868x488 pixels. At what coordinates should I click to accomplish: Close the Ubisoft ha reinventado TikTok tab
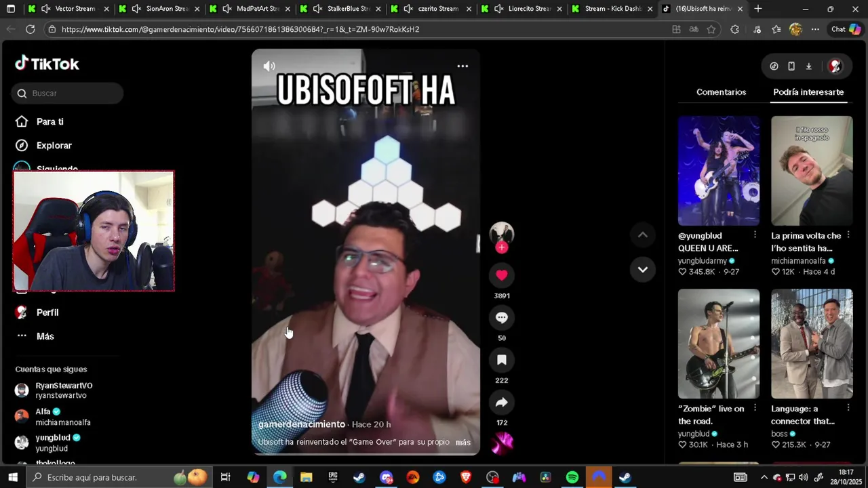[740, 9]
